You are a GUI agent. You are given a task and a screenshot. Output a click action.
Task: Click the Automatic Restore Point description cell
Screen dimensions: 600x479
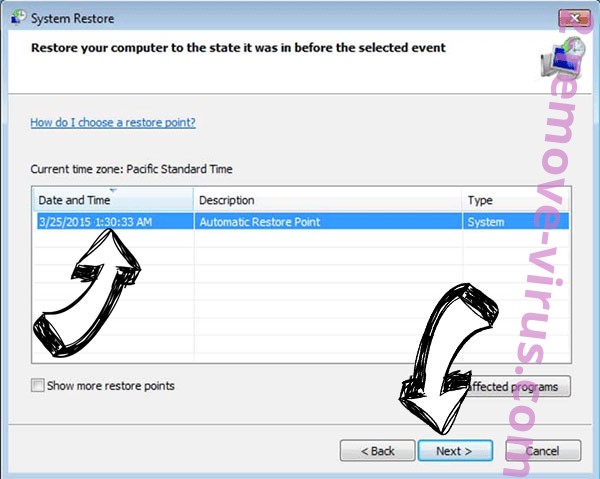pyautogui.click(x=259, y=222)
